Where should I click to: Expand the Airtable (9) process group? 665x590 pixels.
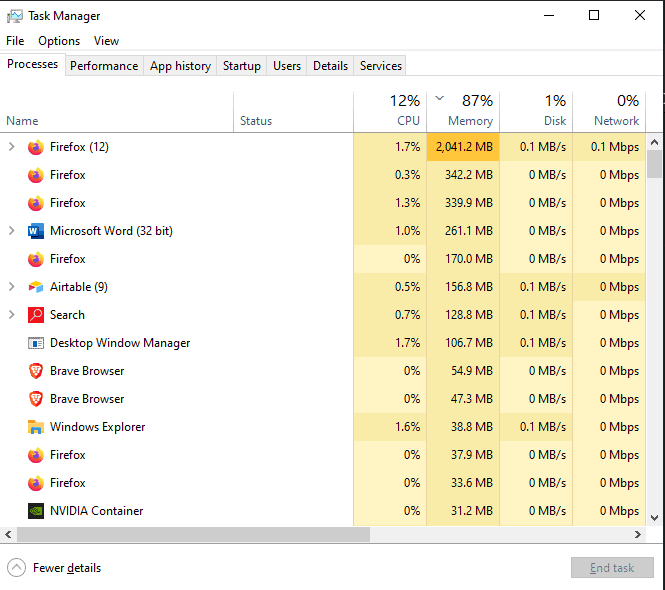[x=12, y=287]
